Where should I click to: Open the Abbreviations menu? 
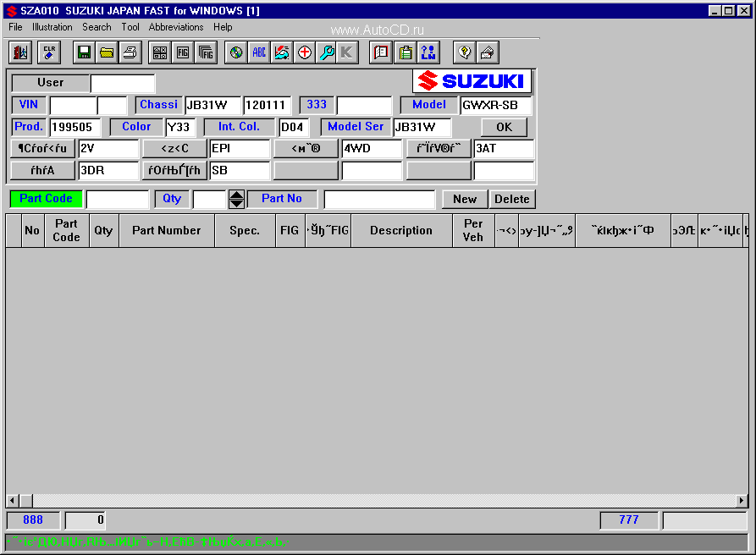click(x=176, y=27)
